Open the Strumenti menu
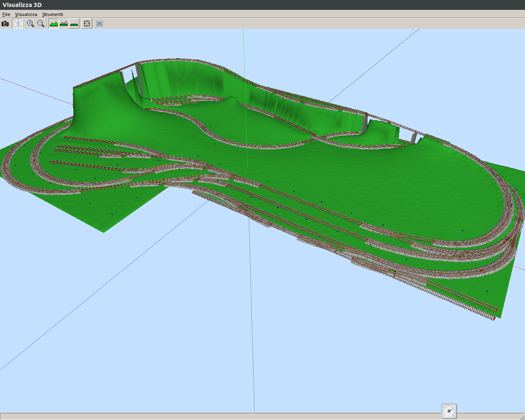The height and width of the screenshot is (420, 525). [52, 14]
